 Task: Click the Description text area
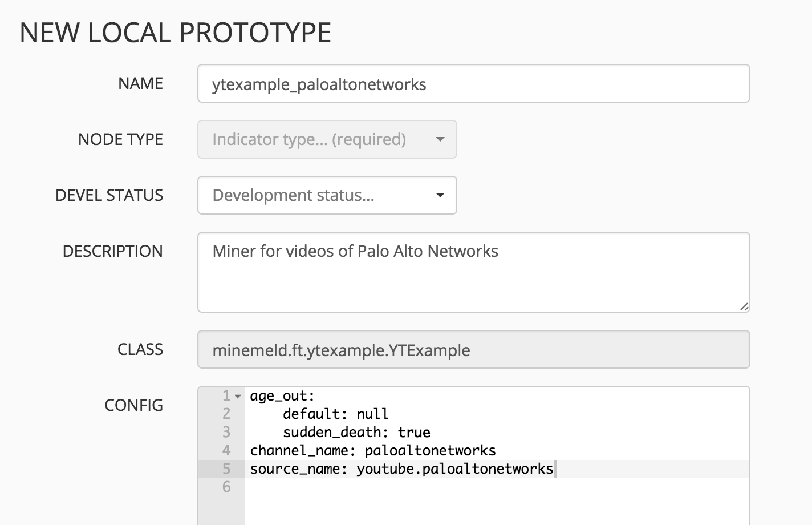coord(473,272)
